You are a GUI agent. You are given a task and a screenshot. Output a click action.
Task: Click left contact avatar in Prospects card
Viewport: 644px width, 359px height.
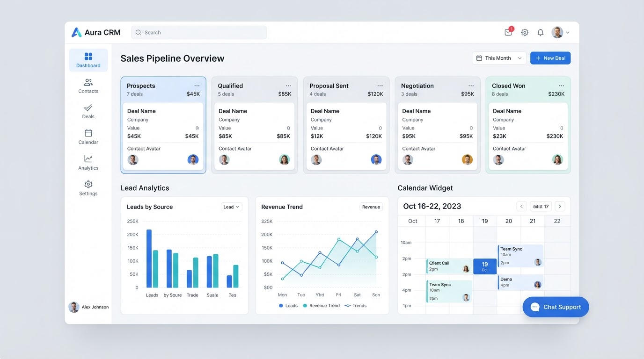point(133,160)
